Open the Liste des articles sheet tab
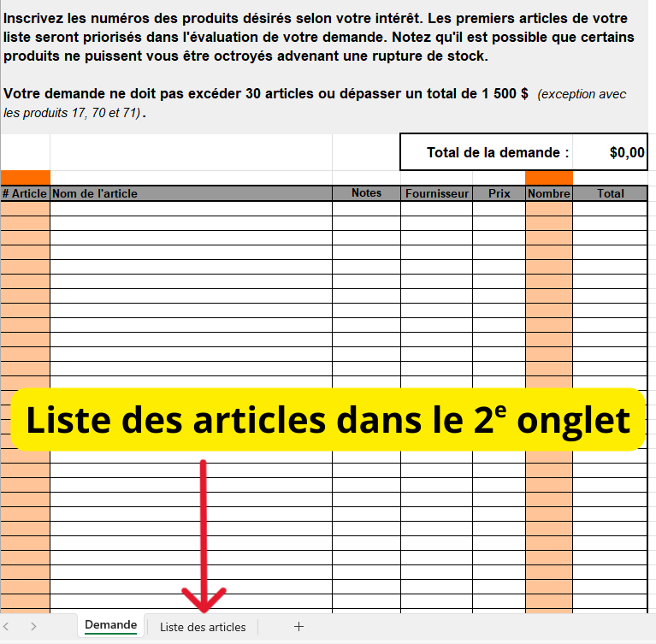The width and height of the screenshot is (656, 644). [203, 627]
